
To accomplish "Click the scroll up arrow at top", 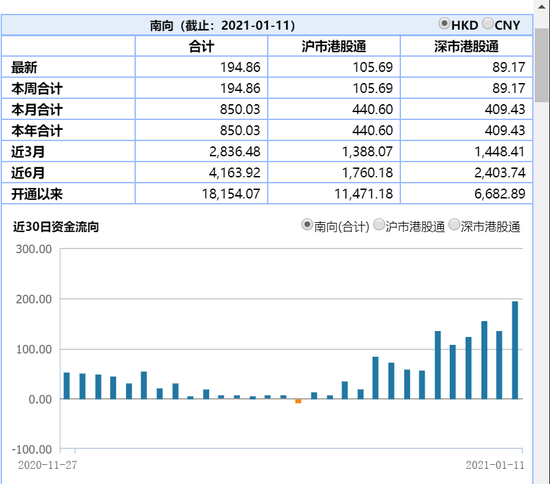I will pyautogui.click(x=542, y=7).
